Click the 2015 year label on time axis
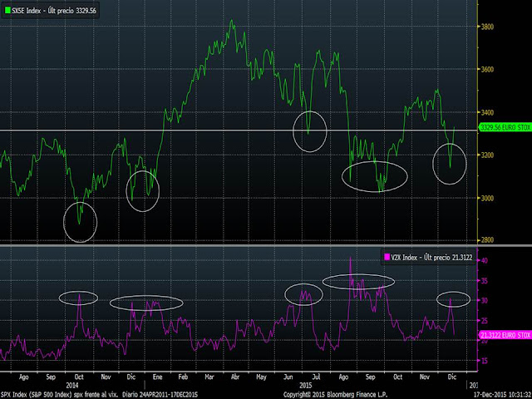532x399 pixels. point(306,386)
